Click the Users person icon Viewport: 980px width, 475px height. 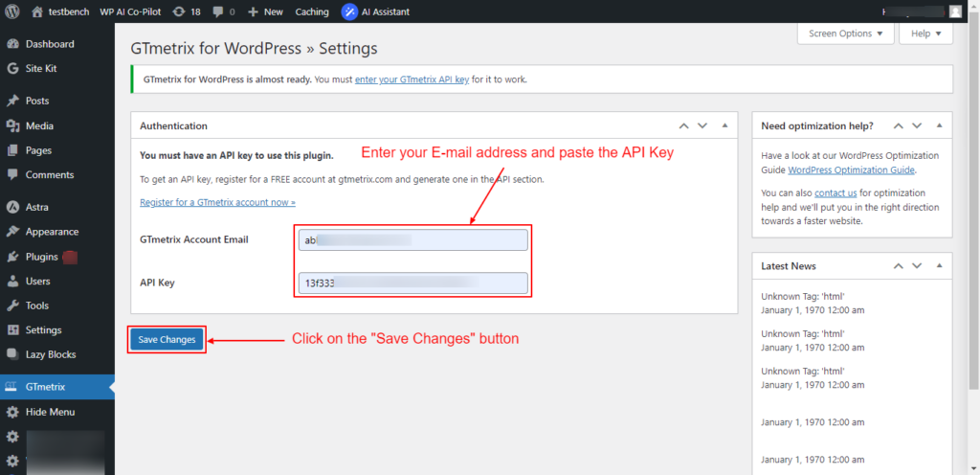[12, 282]
